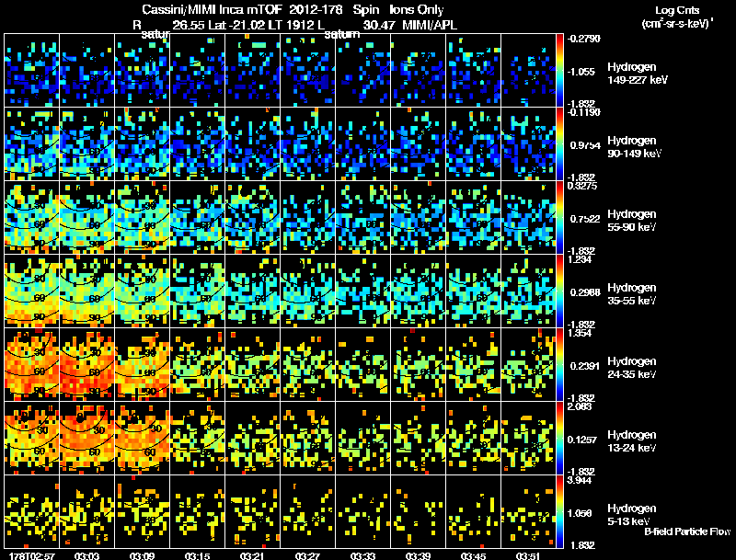Click the Cassini/MIMI Inca mTOF title text
The height and width of the screenshot is (560, 736).
pos(213,9)
